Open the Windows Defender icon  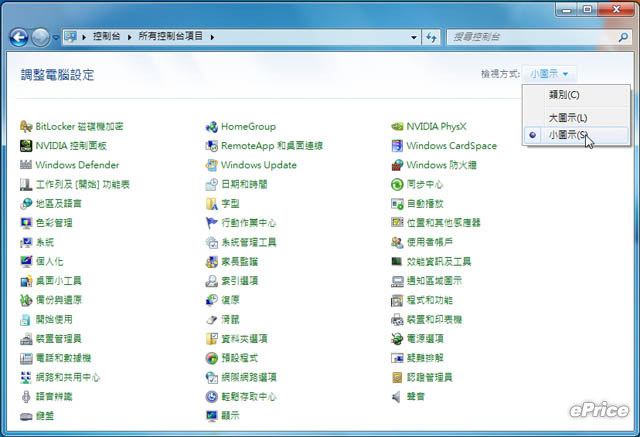pos(26,165)
